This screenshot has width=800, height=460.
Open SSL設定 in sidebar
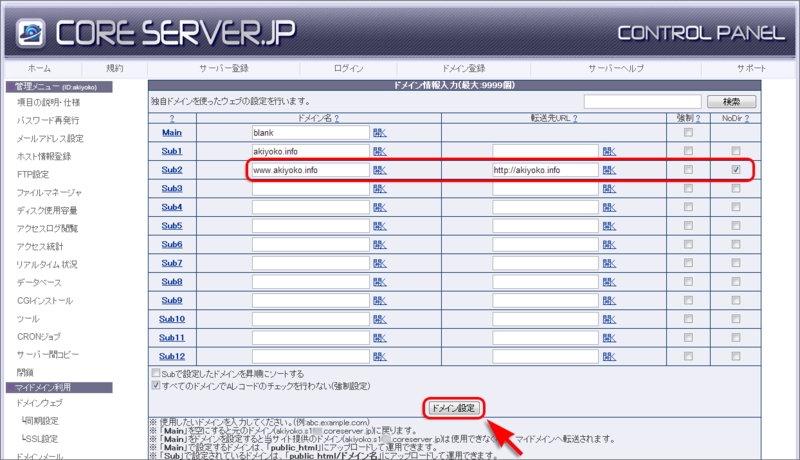tap(40, 439)
